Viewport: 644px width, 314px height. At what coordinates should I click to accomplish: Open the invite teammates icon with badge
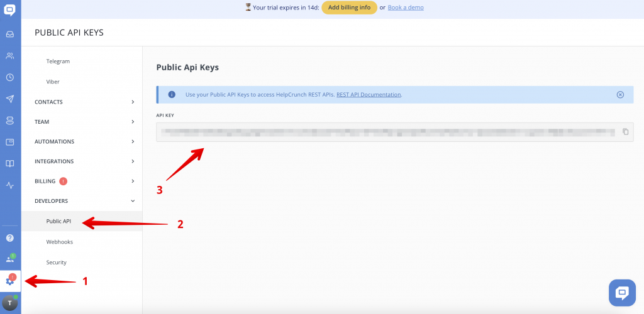[x=10, y=259]
